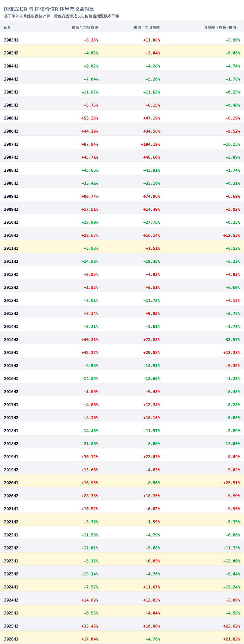
Task: Click the 2020H1 growth return +16.95%
Action: (x=90, y=483)
